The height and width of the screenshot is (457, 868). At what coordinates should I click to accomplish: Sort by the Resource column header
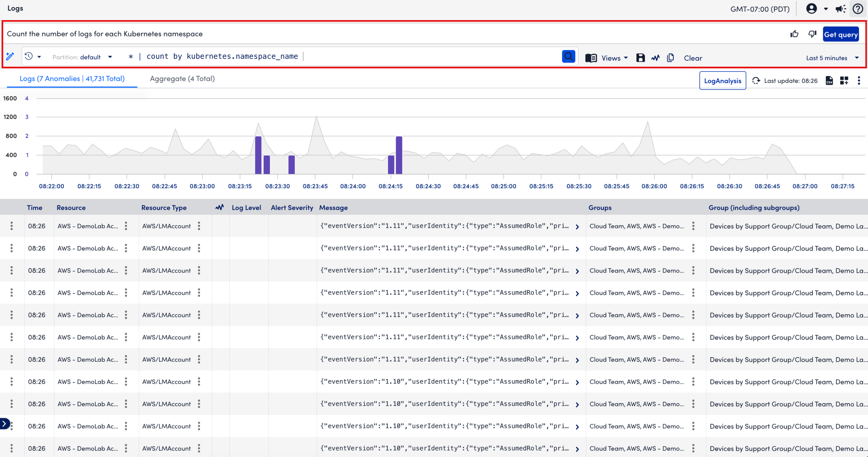[x=71, y=208]
